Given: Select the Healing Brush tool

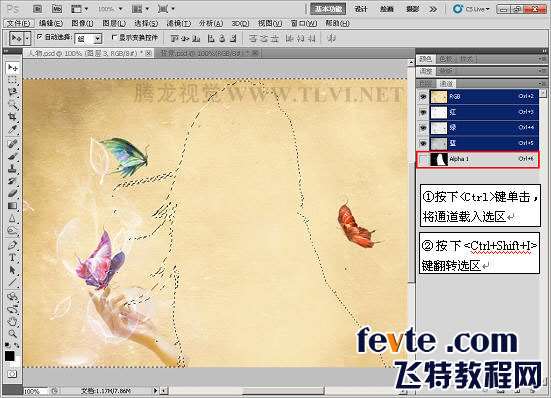Looking at the screenshot, I should click(x=13, y=144).
